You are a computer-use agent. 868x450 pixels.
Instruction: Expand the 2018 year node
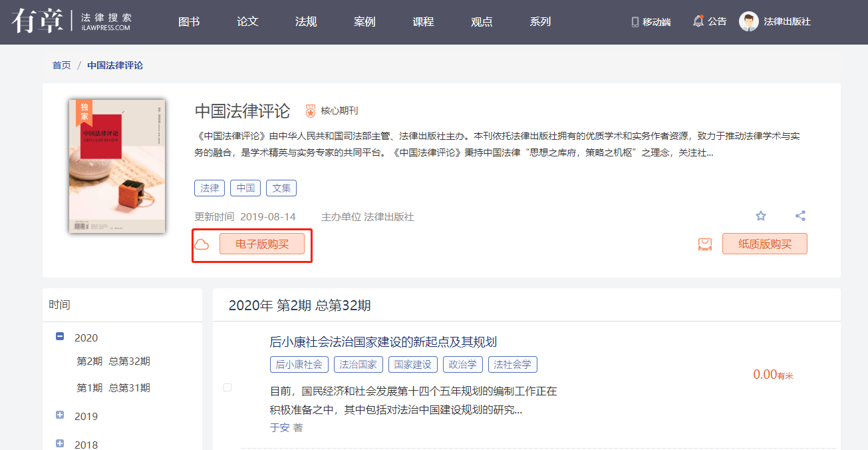click(60, 443)
